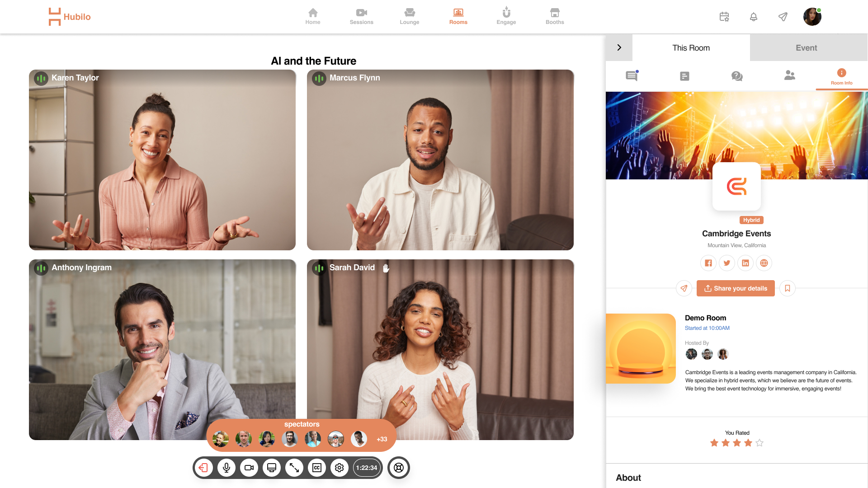Rate five stars for Cambridge Events
This screenshot has width=868, height=488.
click(759, 443)
